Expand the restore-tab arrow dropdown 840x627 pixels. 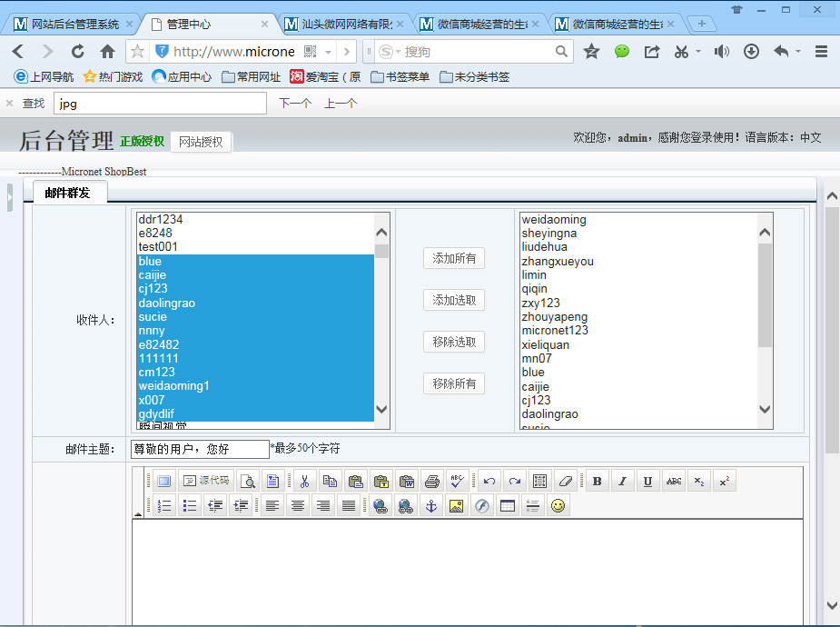click(798, 52)
